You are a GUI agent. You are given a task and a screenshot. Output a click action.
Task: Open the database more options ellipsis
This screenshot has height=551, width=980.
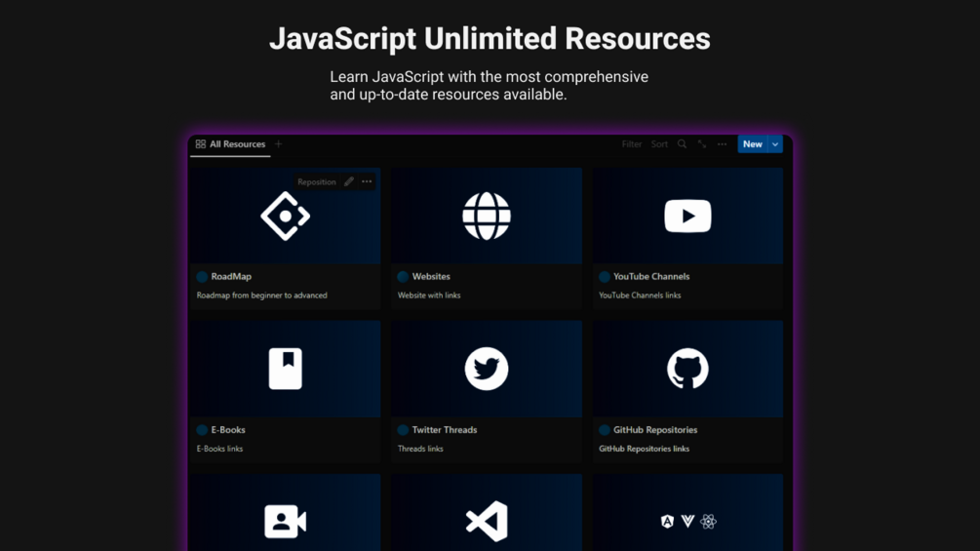722,144
